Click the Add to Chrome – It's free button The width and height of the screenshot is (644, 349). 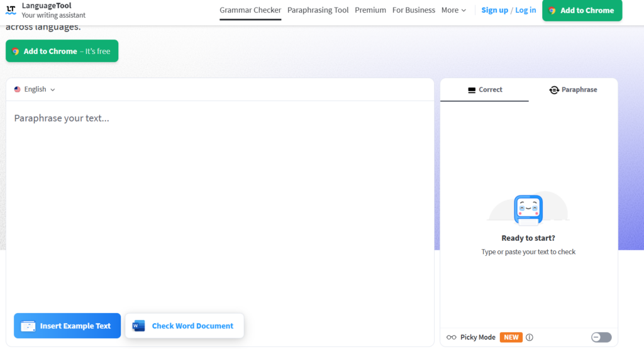pyautogui.click(x=62, y=51)
